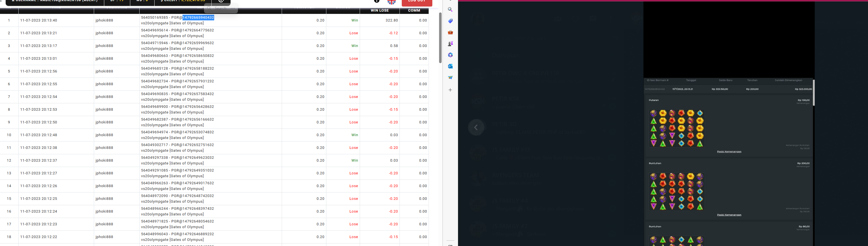Click the 0.00 comm value in row 17
Image resolution: width=868 pixels, height=246 pixels.
point(423,224)
